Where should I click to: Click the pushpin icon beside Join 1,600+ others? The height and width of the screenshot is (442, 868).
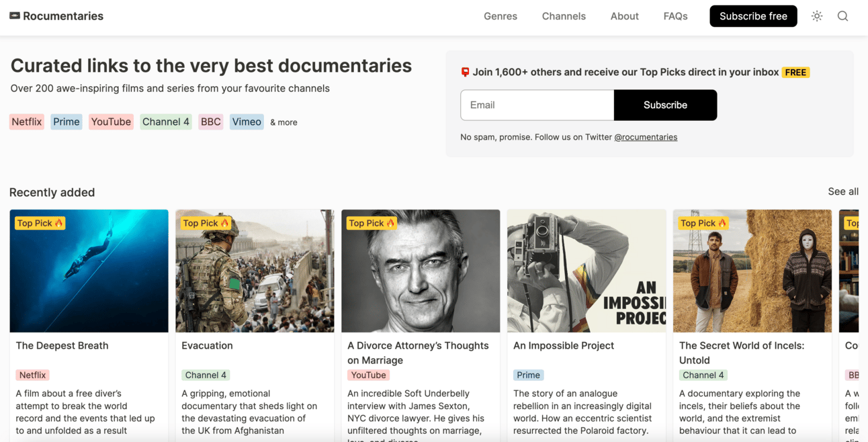coord(465,72)
